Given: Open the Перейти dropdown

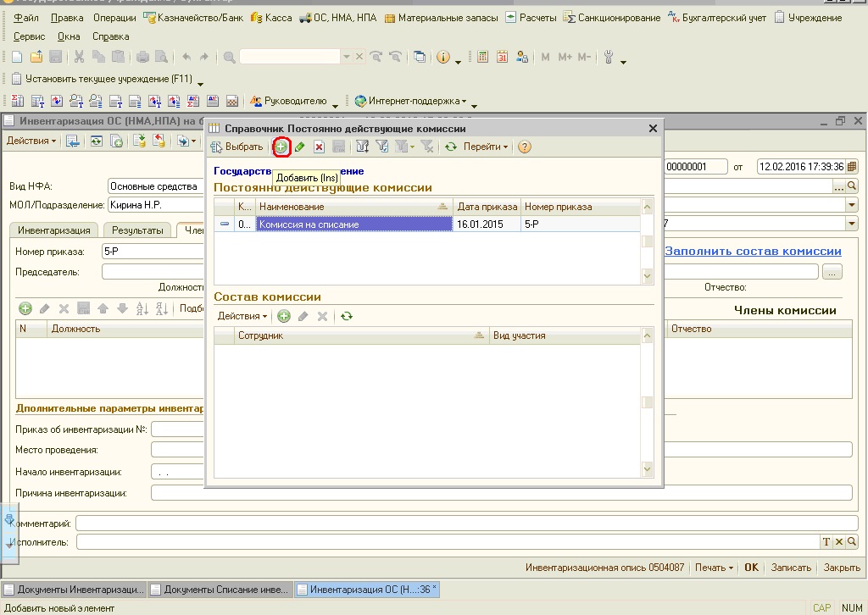Looking at the screenshot, I should 485,147.
